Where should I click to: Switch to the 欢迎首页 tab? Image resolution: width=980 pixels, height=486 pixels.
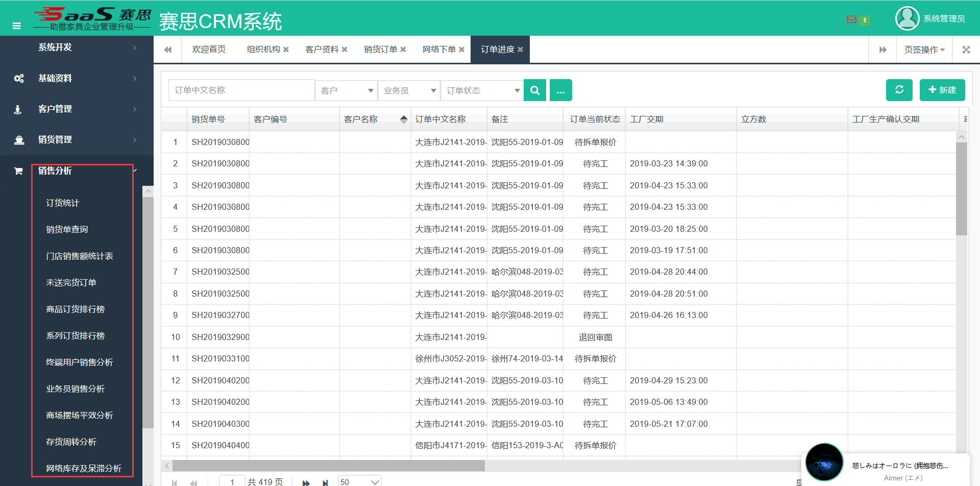[x=208, y=49]
